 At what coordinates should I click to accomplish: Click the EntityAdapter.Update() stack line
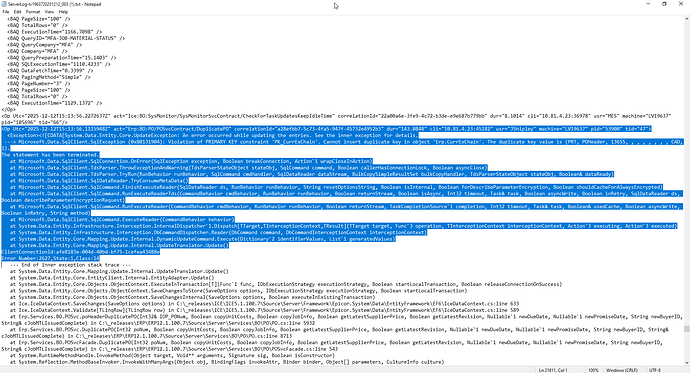[x=112, y=278]
